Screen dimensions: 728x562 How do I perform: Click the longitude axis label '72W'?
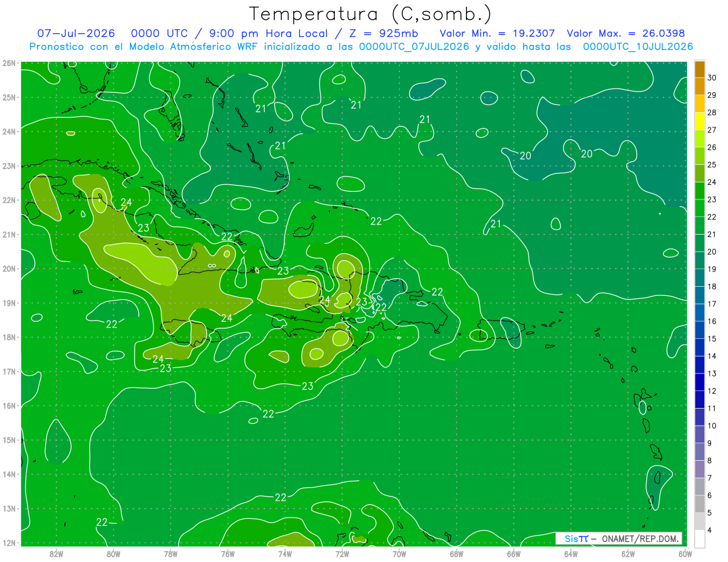click(x=342, y=554)
